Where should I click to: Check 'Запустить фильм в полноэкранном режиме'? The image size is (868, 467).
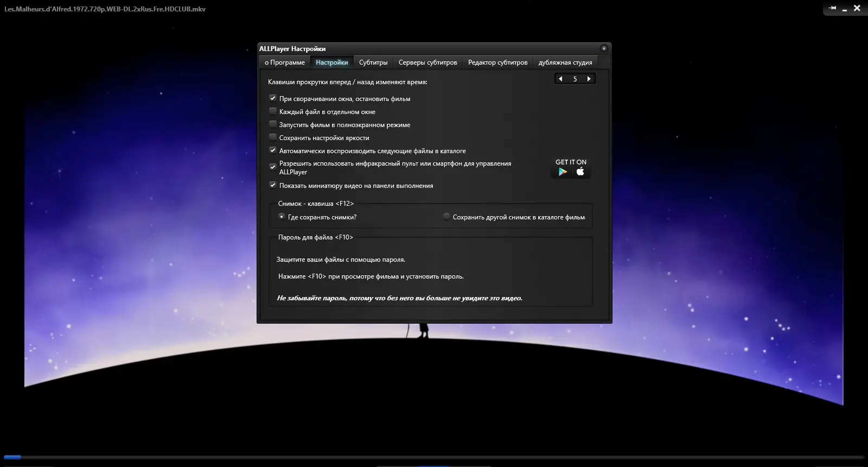273,124
